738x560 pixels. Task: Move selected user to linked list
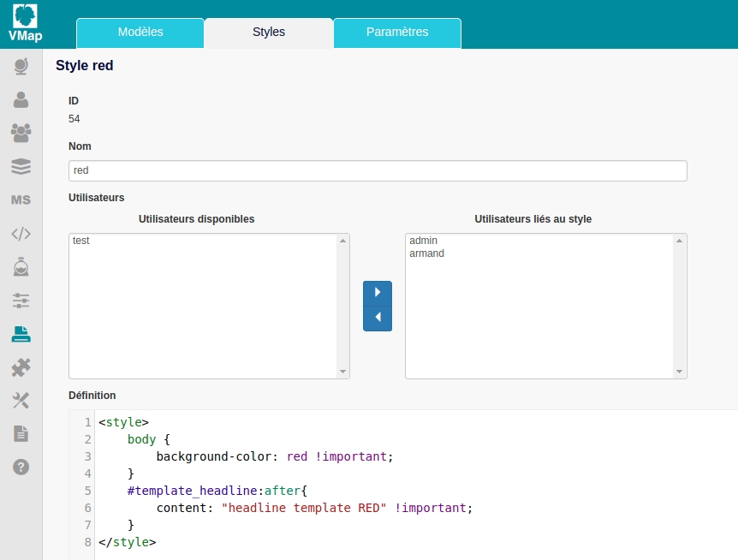point(378,293)
